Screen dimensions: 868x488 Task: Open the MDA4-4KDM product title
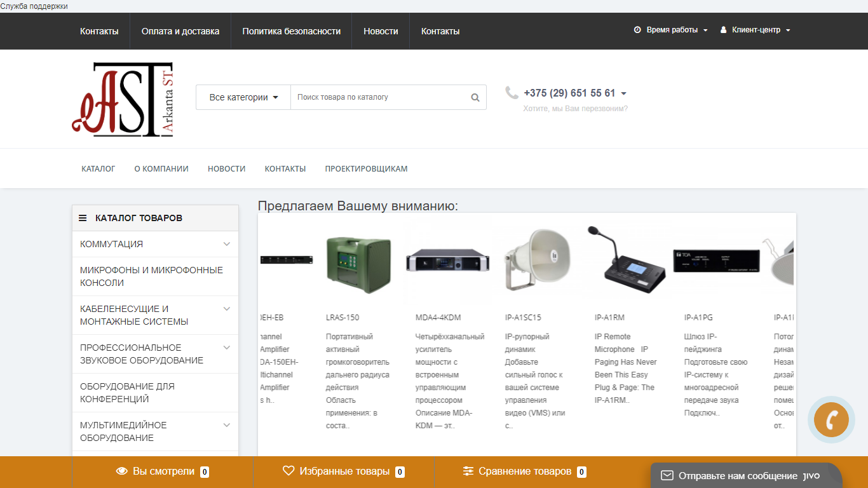coord(438,317)
